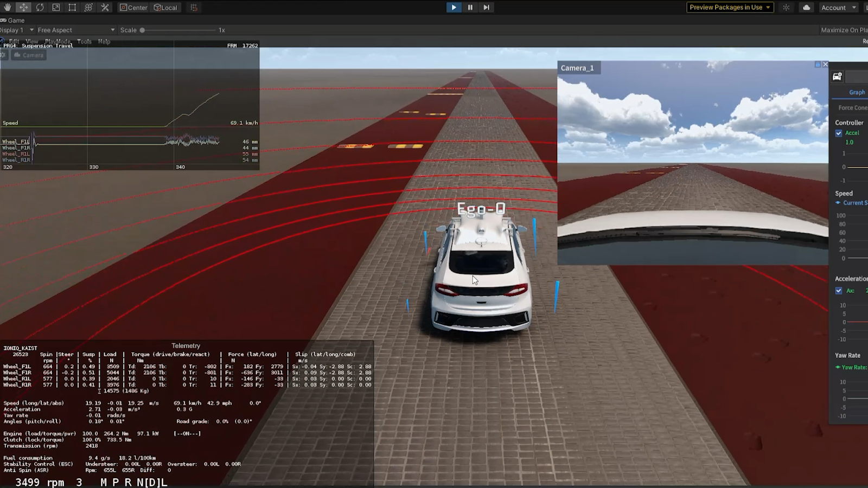Toggle pivot mode with the Center button
The width and height of the screenshot is (868, 488).
[133, 7]
